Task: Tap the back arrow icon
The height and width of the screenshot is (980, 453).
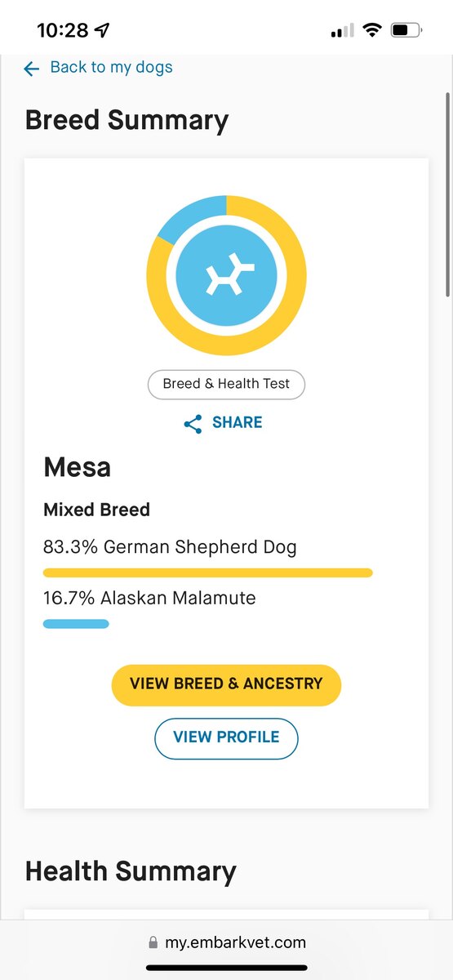Action: pos(32,69)
